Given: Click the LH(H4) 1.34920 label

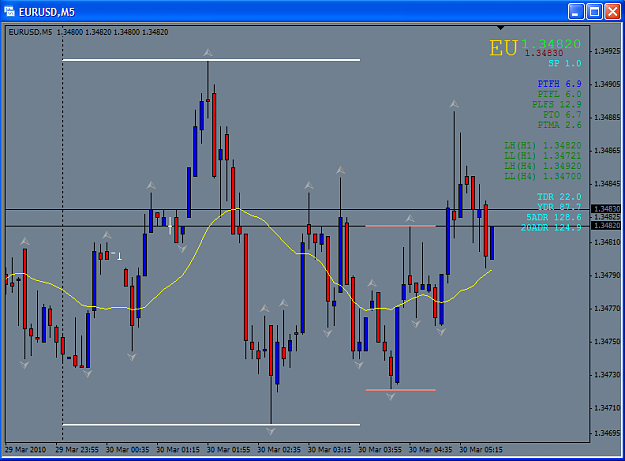Looking at the screenshot, I should 543,166.
